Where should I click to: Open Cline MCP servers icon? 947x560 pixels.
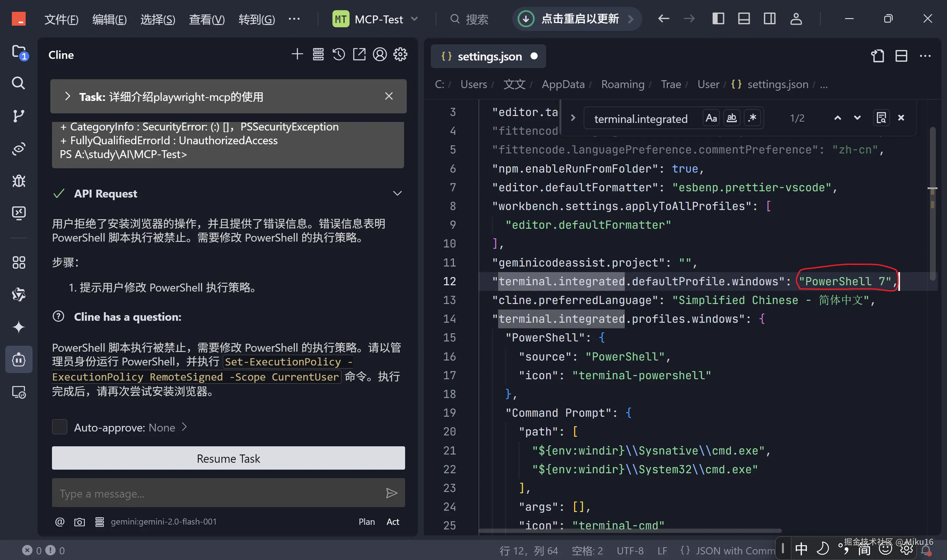[x=318, y=55]
